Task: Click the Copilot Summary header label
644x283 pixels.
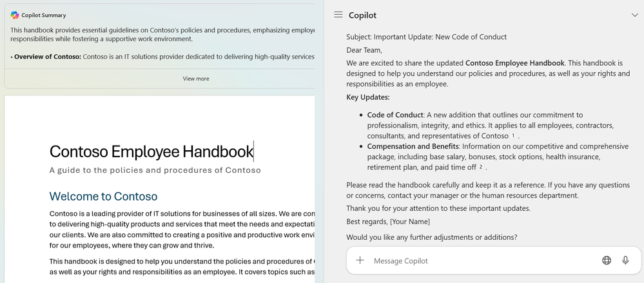Action: (x=44, y=15)
